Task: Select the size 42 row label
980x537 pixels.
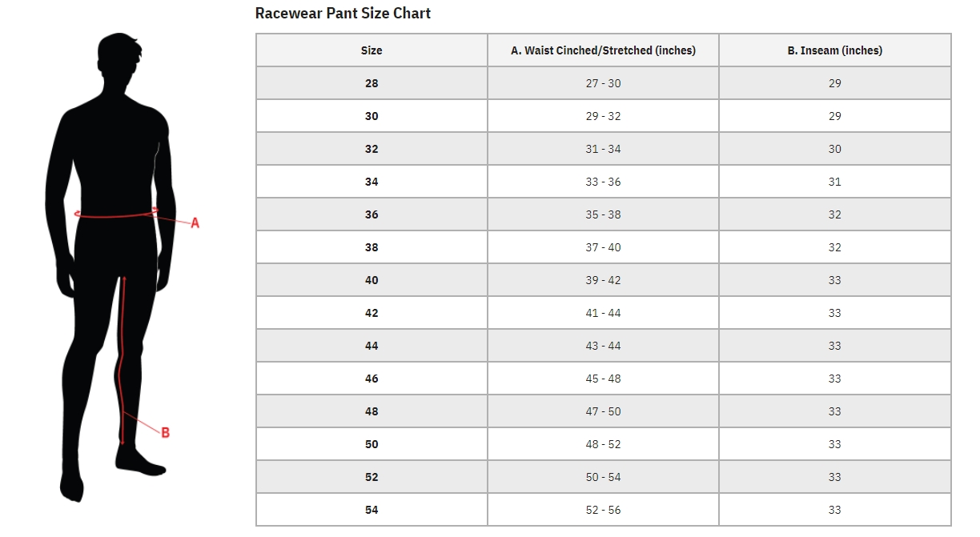Action: point(372,313)
